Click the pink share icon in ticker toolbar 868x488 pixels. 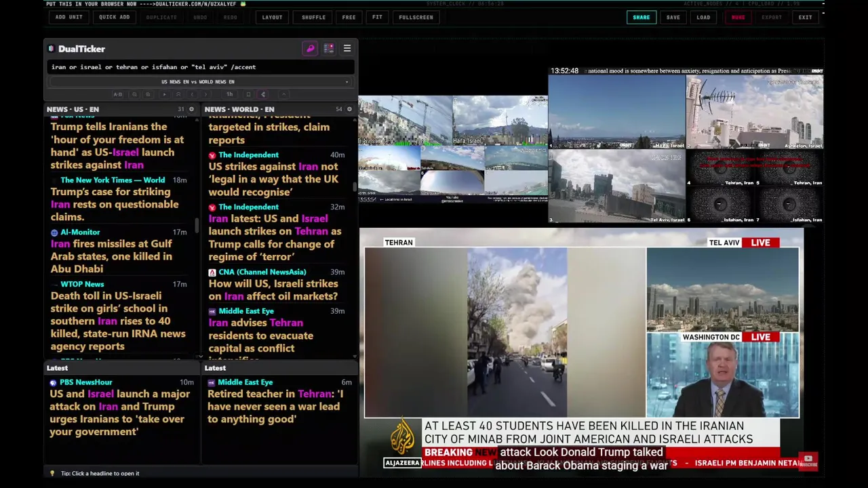[263, 94]
